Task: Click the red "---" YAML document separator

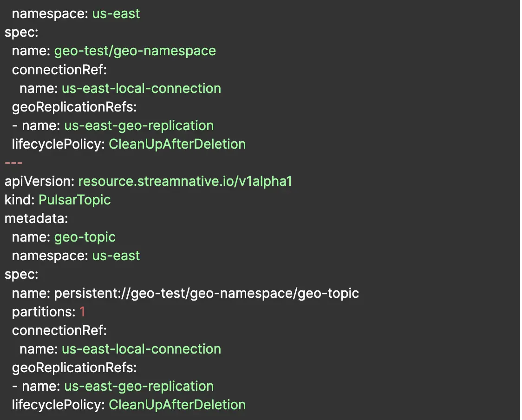Action: [13, 163]
